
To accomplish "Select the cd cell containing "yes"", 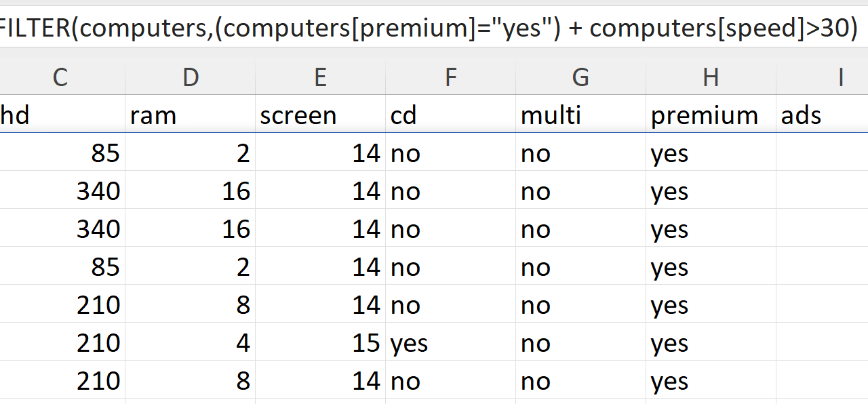I will pos(451,344).
